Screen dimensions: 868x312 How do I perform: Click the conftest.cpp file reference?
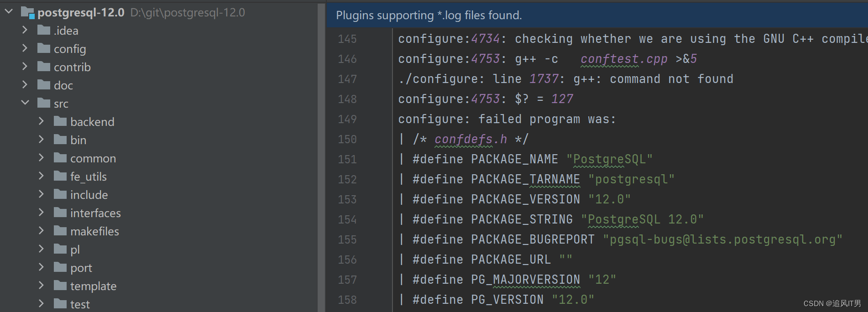click(x=624, y=59)
